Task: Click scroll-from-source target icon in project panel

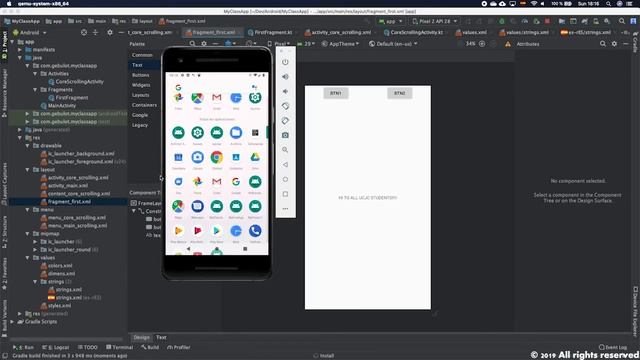Action: click(84, 32)
